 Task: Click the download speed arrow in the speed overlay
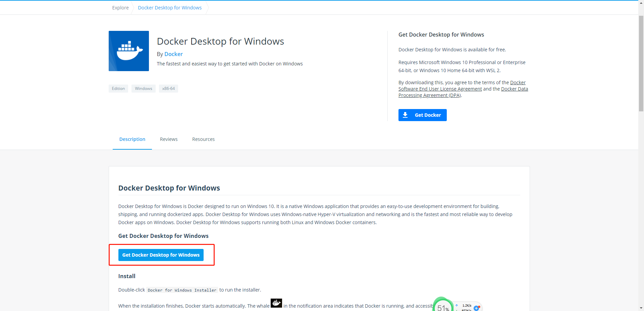click(x=457, y=310)
